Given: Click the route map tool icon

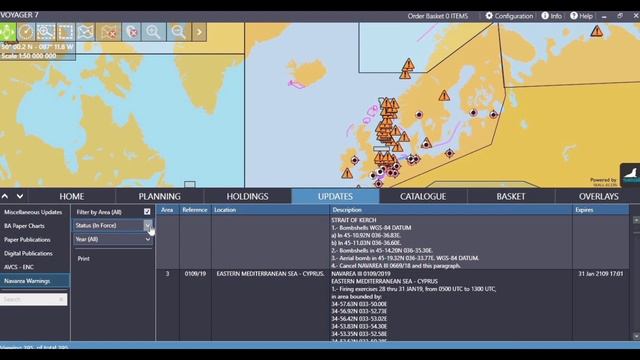Looking at the screenshot, I should point(85,32).
